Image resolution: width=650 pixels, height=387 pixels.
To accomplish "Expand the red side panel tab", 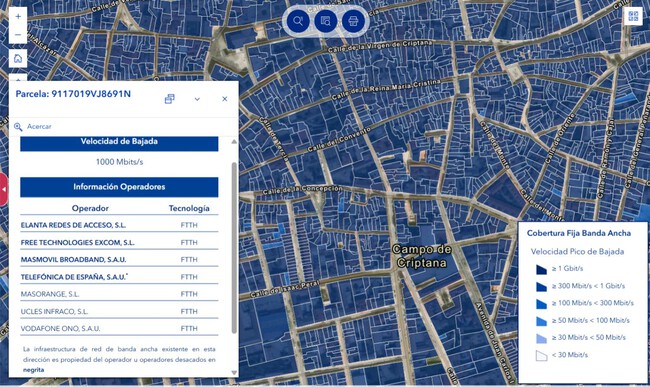I will pos(4,189).
